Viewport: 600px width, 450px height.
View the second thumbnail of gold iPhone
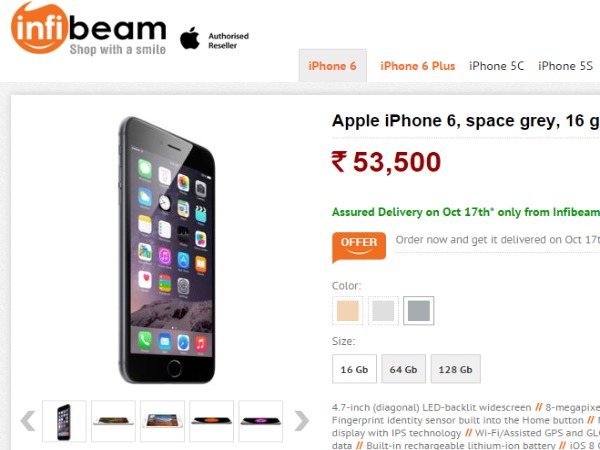pyautogui.click(x=113, y=421)
